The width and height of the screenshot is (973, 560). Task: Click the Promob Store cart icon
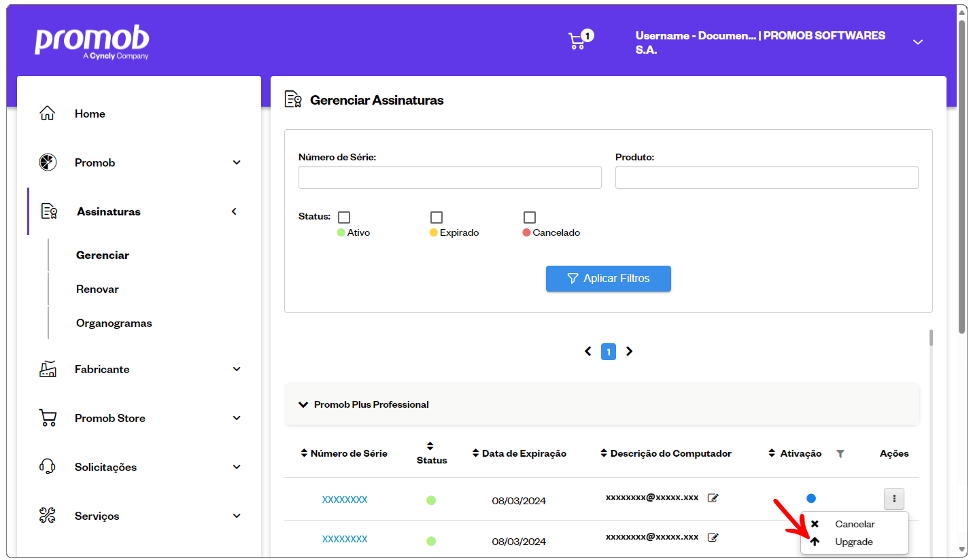pos(48,418)
